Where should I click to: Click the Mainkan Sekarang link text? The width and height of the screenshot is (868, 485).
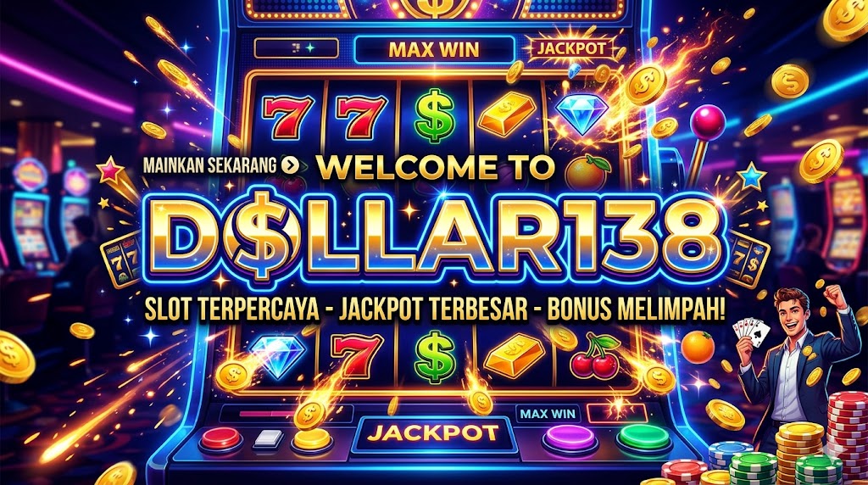click(x=209, y=165)
